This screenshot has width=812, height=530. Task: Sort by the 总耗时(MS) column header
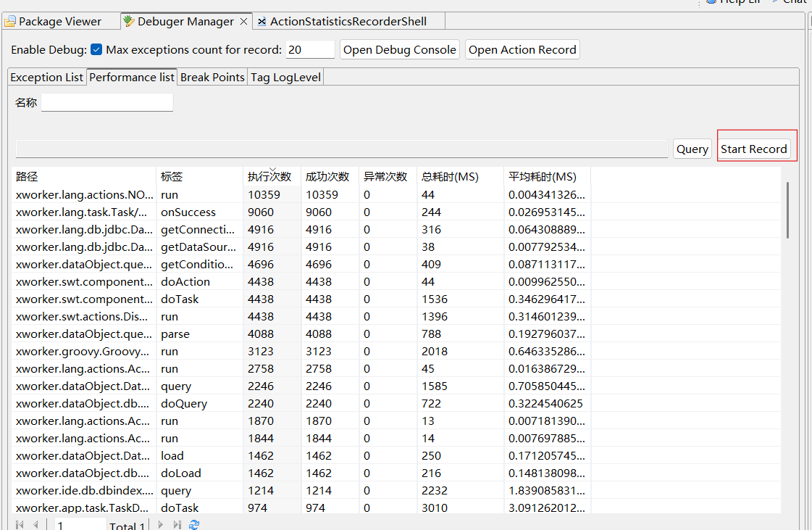click(x=460, y=177)
